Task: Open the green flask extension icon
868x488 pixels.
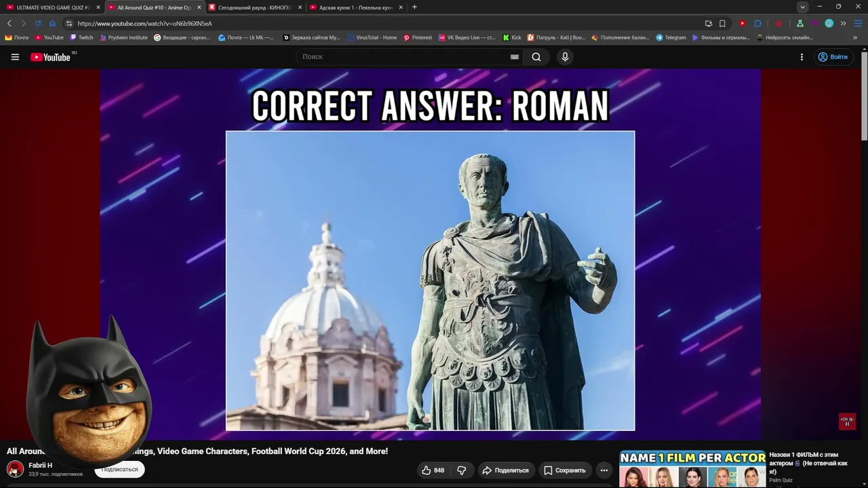Action: (800, 23)
